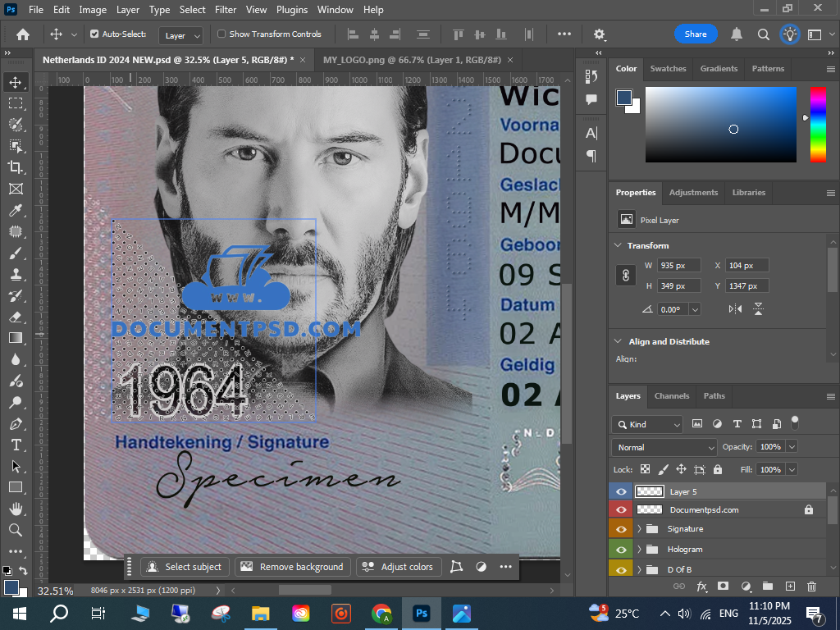Select the Eyedropper tool
The image size is (840, 630).
click(x=16, y=210)
